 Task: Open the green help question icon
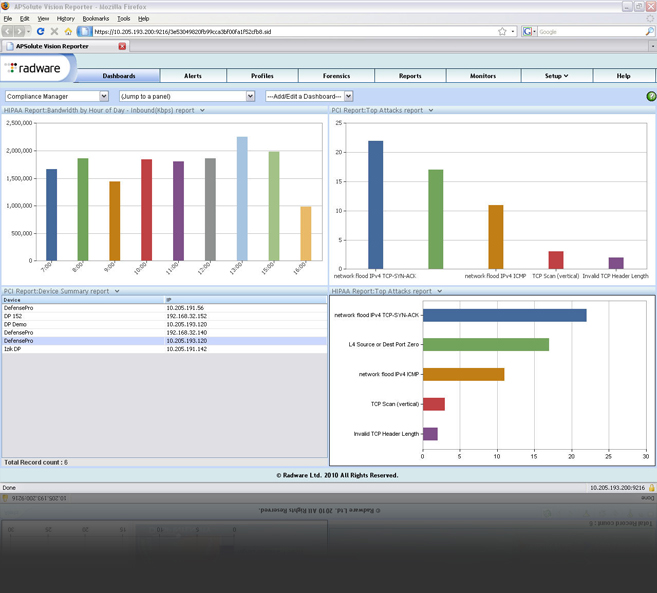tap(651, 96)
